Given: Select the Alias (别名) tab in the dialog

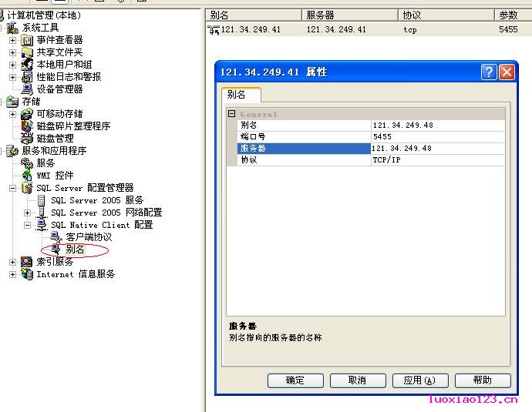Looking at the screenshot, I should [241, 95].
